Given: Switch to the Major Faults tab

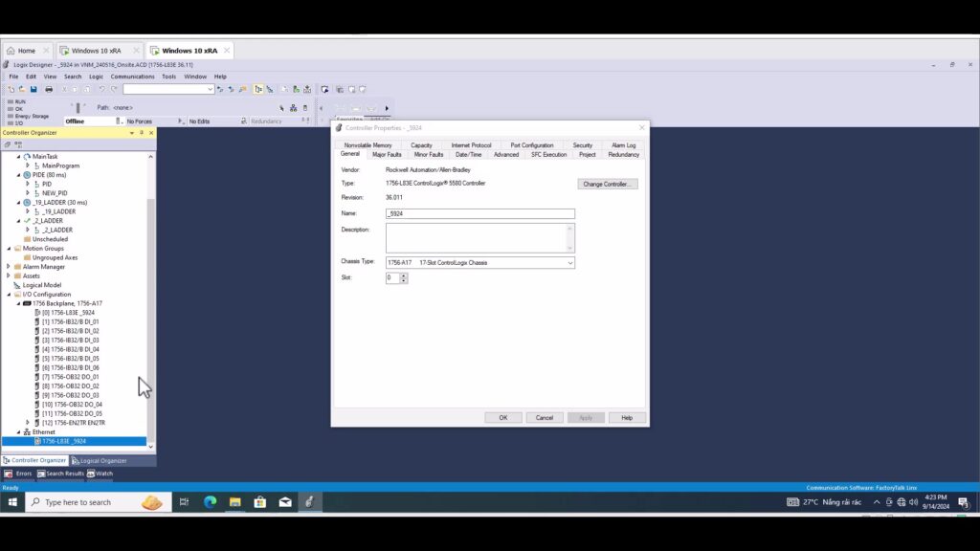Looking at the screenshot, I should [387, 154].
